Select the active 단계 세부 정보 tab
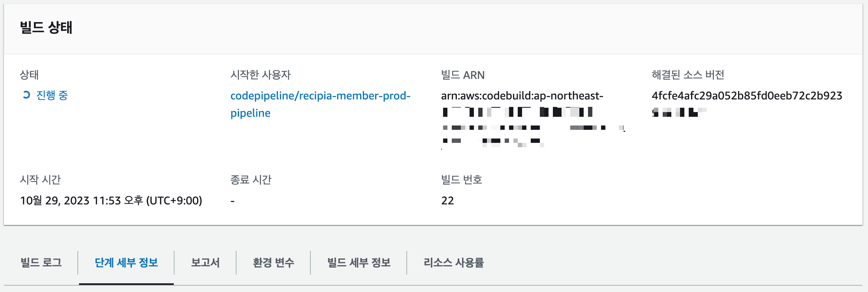 click(126, 263)
